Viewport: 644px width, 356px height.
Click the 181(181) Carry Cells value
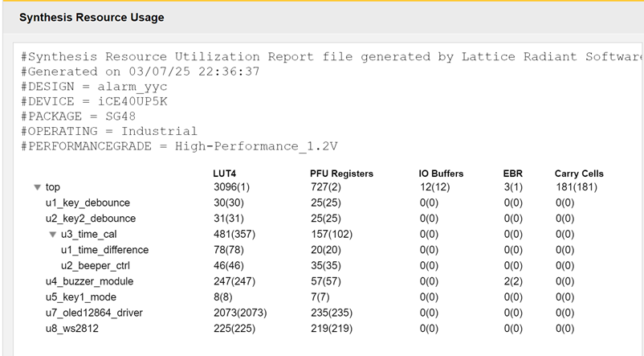(577, 187)
